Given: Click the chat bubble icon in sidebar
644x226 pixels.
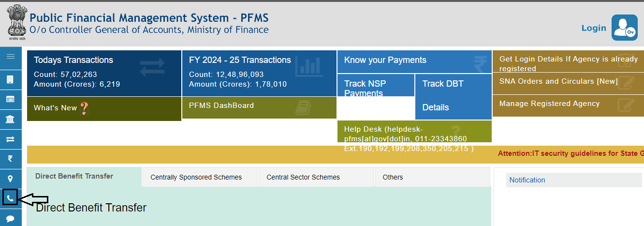Looking at the screenshot, I should coord(10,218).
